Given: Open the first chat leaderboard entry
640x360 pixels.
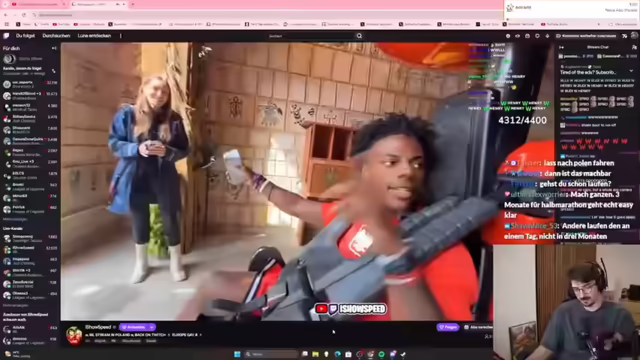Looking at the screenshot, I should pyautogui.click(x=575, y=56).
